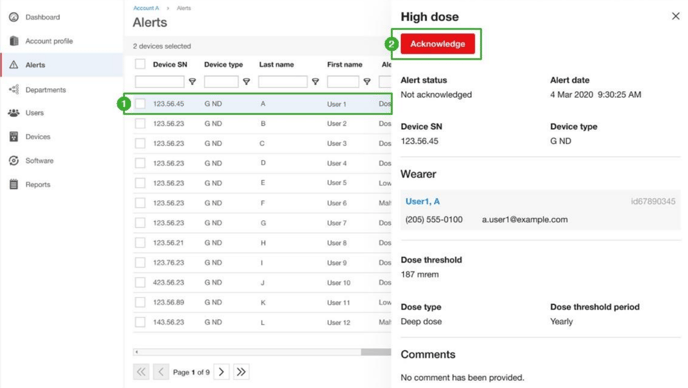
Task: Click the horizontal table scrollbar
Action: coord(376,352)
